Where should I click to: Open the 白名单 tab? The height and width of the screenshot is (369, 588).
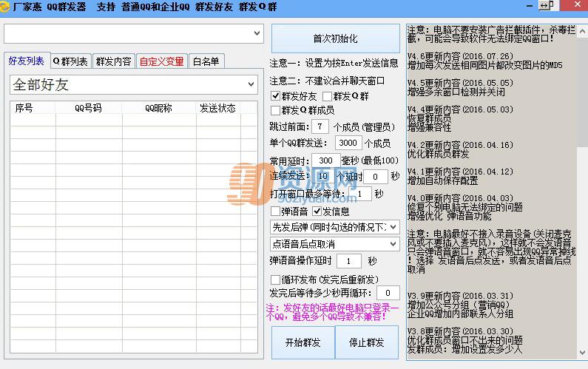(206, 61)
